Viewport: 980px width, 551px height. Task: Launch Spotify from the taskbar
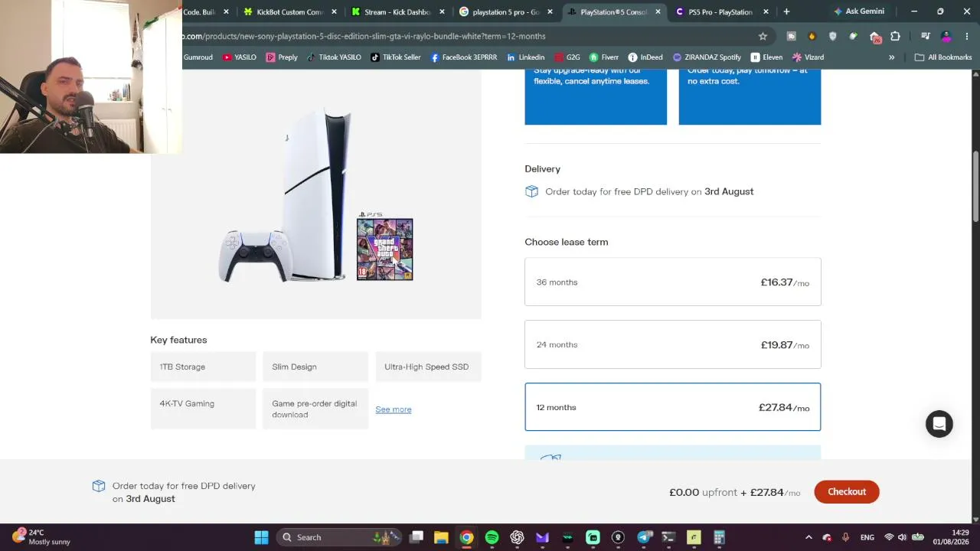492,537
